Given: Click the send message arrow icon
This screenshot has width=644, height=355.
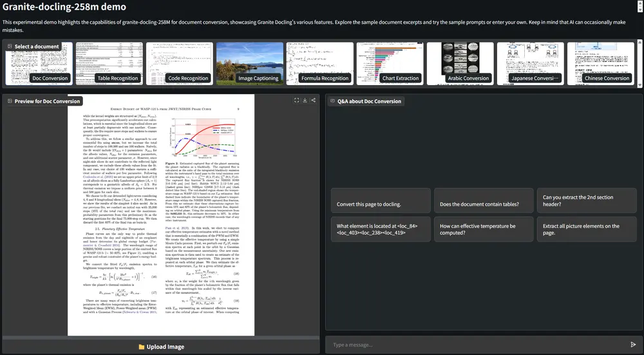Looking at the screenshot, I should click(633, 345).
